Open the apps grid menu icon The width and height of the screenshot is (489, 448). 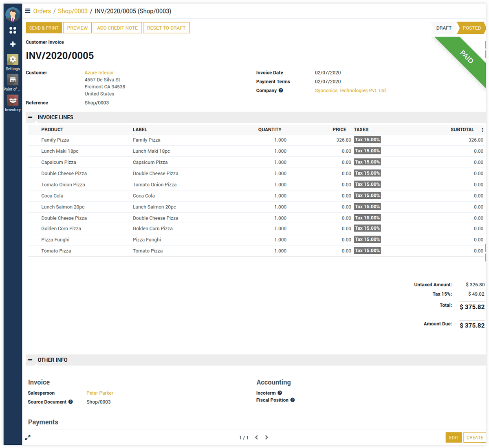[13, 31]
